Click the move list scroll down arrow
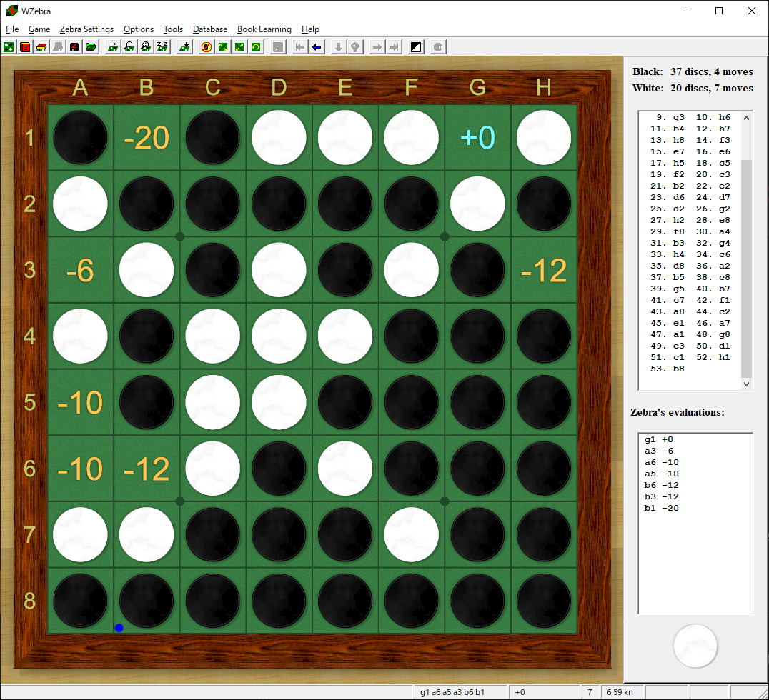The image size is (769, 700). pos(746,384)
